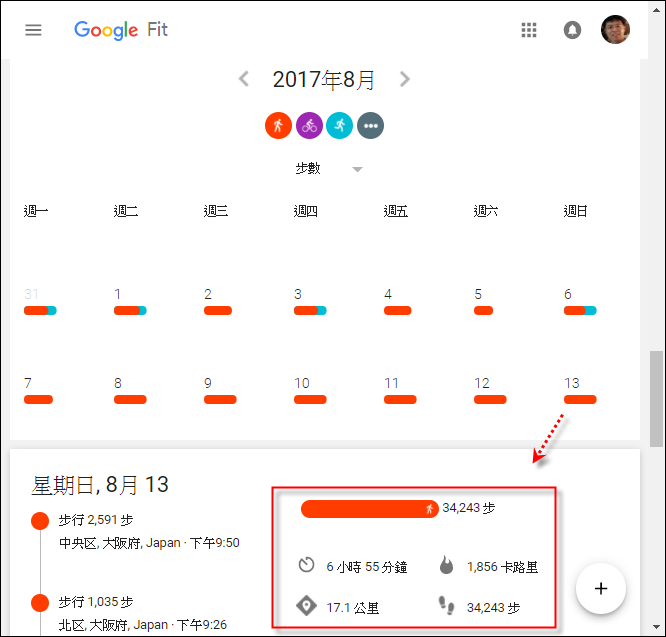
Task: Open more activity types filter
Action: pyautogui.click(x=370, y=126)
